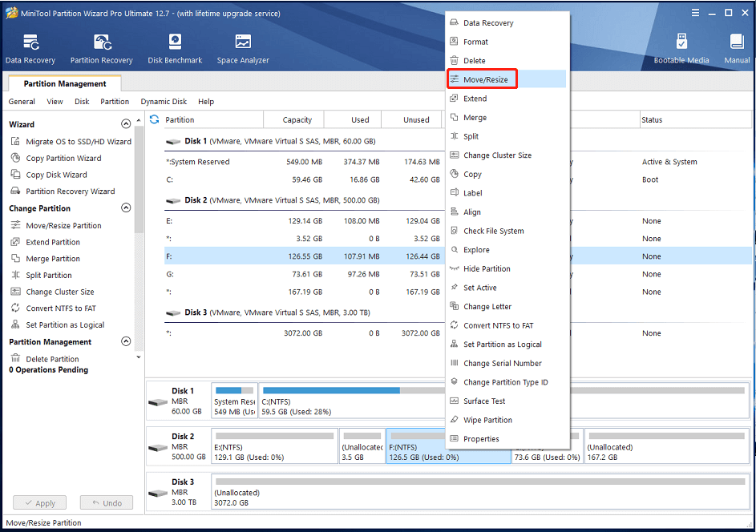756x532 pixels.
Task: Click the Move/Resize Partition sidebar icon
Action: tap(15, 225)
